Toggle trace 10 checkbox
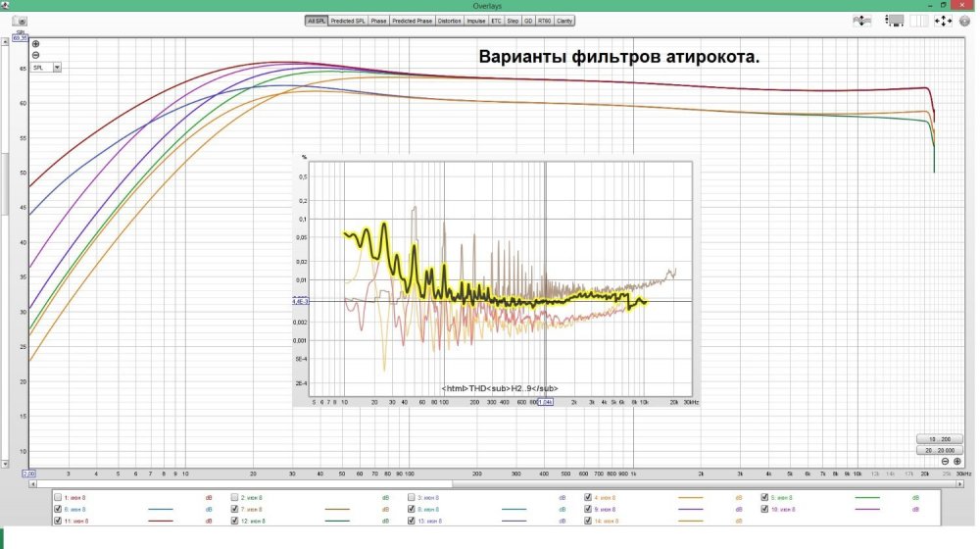Image resolution: width=980 pixels, height=549 pixels. pyautogui.click(x=765, y=509)
